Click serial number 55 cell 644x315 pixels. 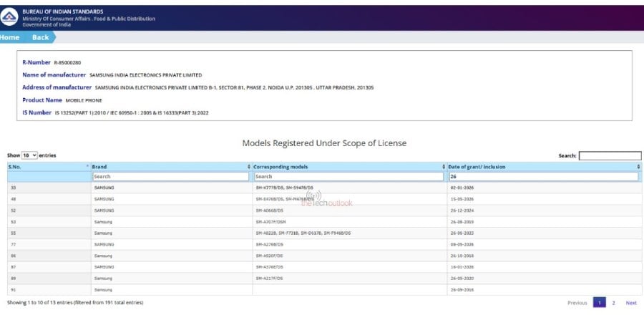point(49,233)
